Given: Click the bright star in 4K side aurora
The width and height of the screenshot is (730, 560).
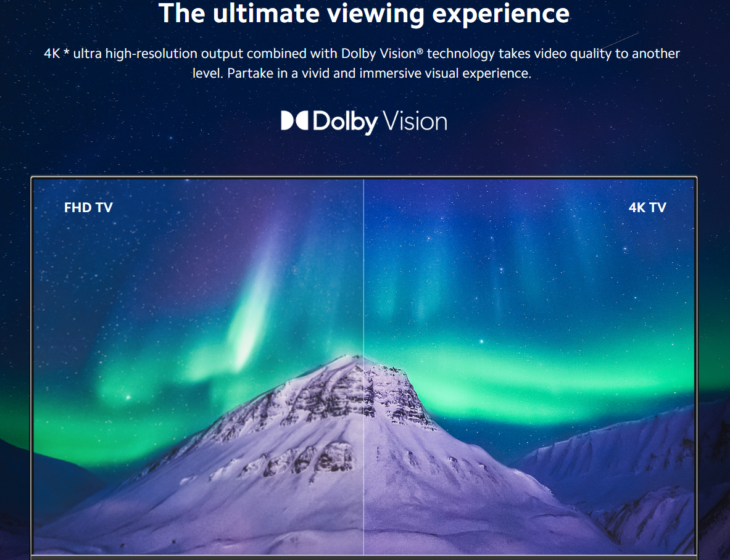Looking at the screenshot, I should pos(481,342).
